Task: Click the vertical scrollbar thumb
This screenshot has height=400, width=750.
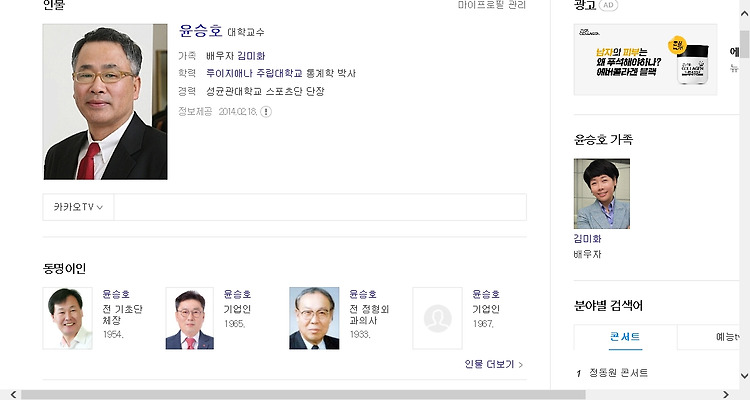Action: [x=745, y=44]
